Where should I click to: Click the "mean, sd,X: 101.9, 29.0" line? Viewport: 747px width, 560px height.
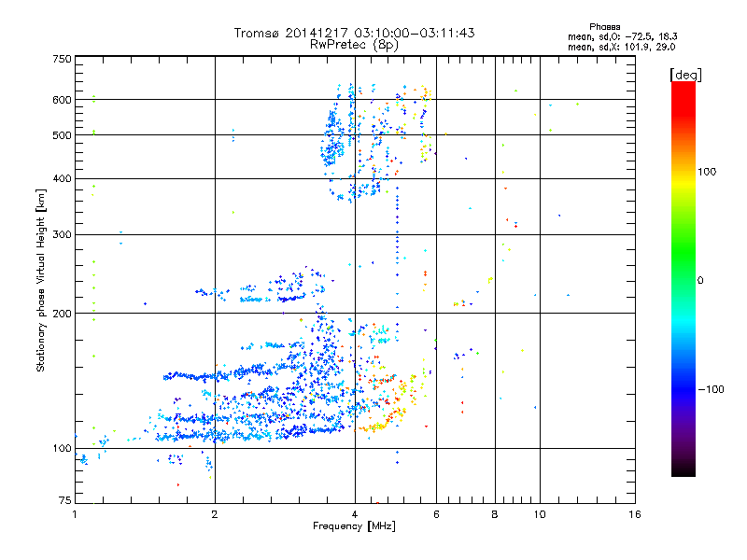pyautogui.click(x=621, y=48)
